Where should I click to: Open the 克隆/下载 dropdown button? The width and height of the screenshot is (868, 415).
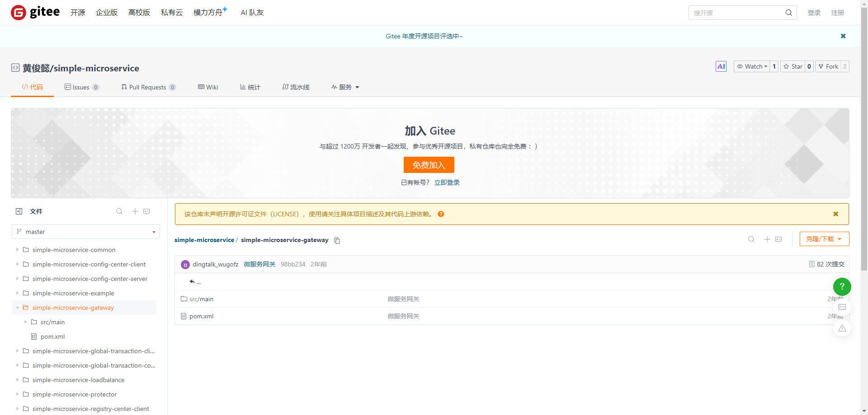(824, 239)
